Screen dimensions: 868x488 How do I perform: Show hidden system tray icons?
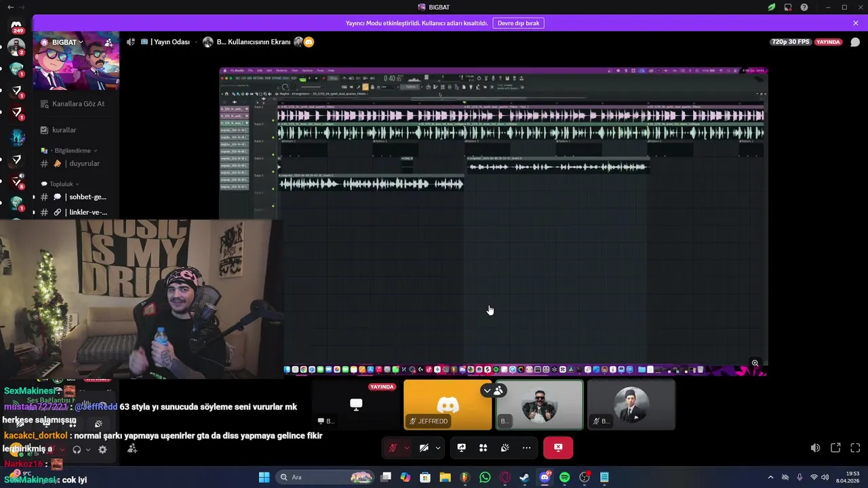coord(770,477)
